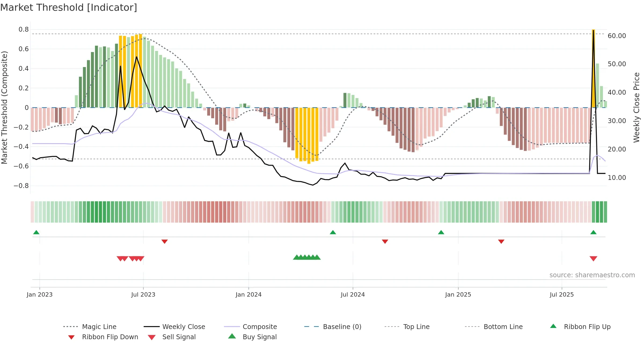
Task: Click the red Sell Signal legend triangle
Action: click(152, 337)
